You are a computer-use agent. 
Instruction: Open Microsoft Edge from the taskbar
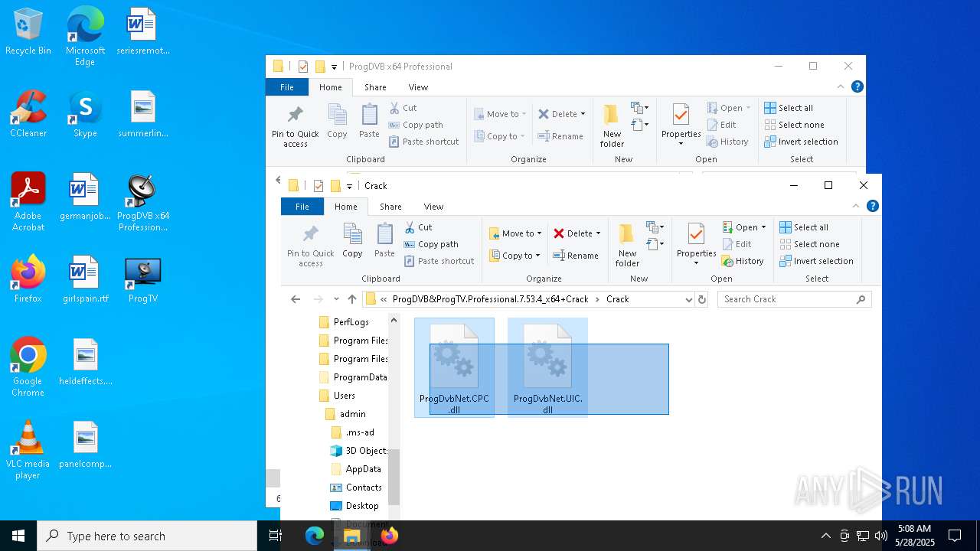315,536
